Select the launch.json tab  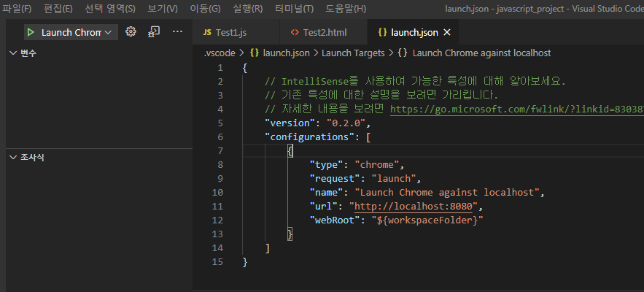pos(413,33)
